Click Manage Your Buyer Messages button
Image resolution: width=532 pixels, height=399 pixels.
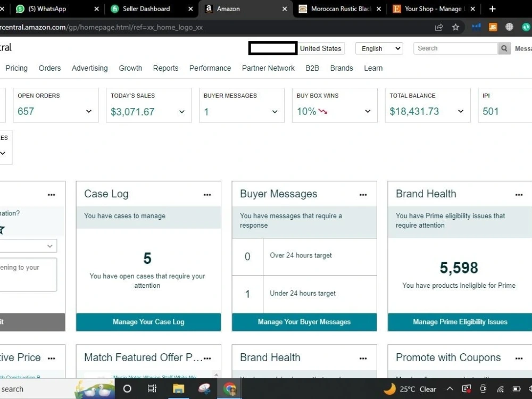point(304,322)
